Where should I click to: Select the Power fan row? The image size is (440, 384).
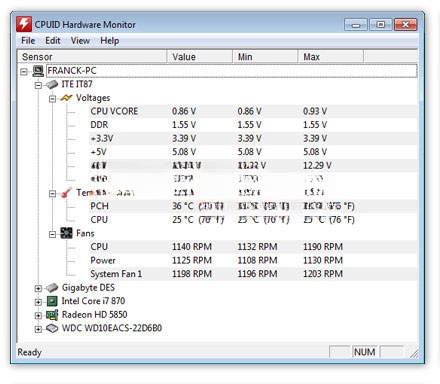point(253,260)
